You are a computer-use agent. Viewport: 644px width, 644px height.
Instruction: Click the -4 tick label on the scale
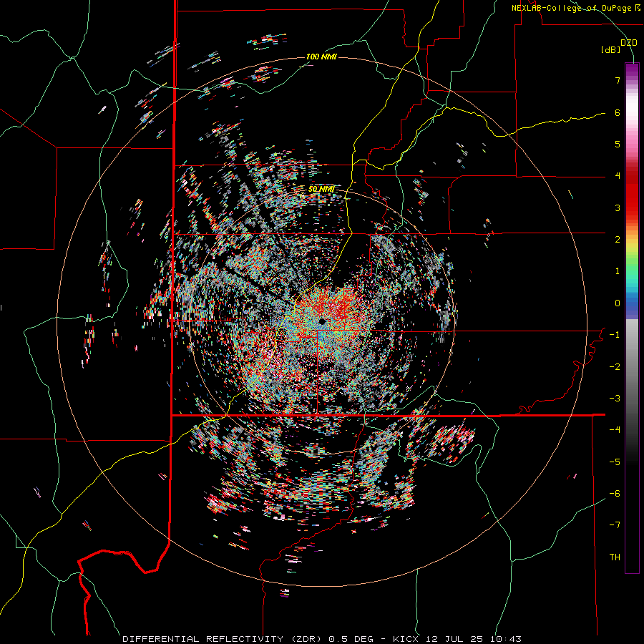pyautogui.click(x=615, y=430)
